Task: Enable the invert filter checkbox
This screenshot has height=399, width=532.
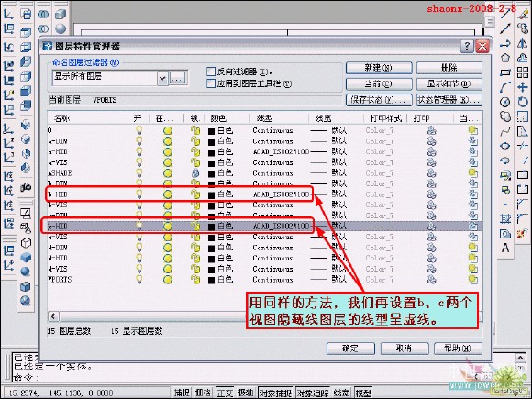Action: click(211, 72)
